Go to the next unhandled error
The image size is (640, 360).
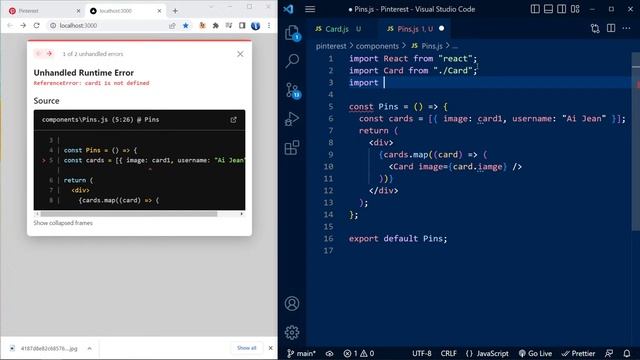[49, 53]
